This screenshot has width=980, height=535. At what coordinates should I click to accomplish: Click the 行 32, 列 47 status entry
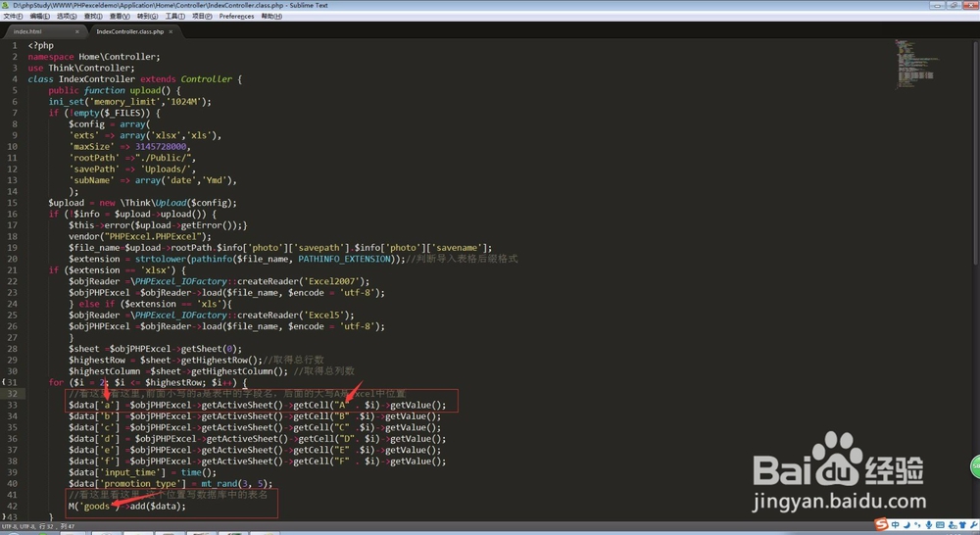point(58,527)
